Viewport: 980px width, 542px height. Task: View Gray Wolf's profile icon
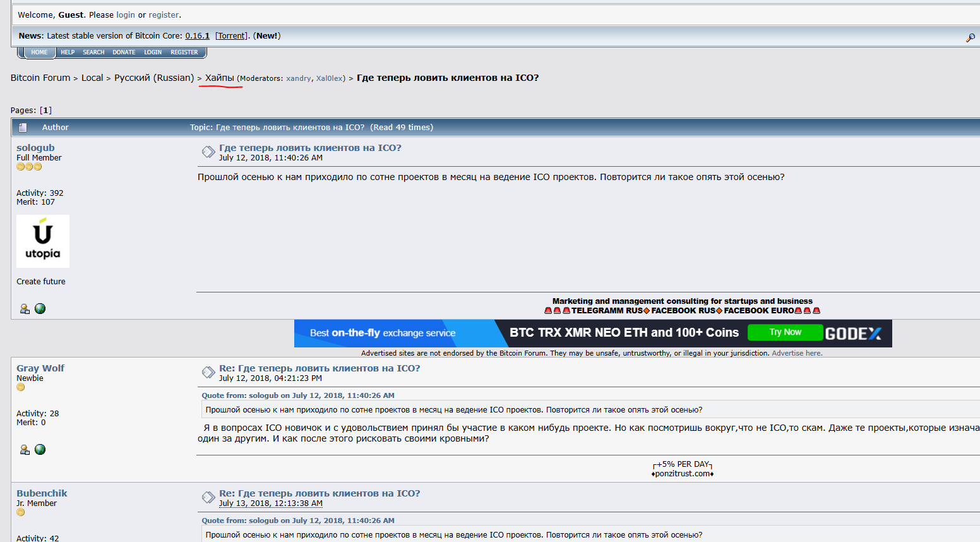(25, 450)
